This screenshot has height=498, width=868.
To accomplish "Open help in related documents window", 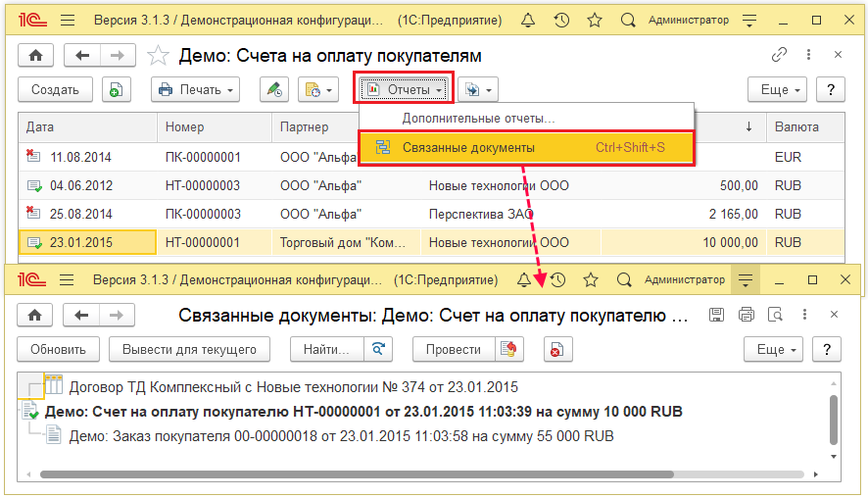I will click(827, 350).
